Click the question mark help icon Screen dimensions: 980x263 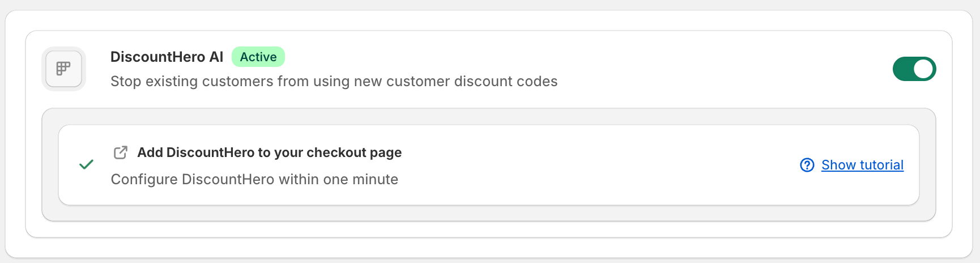(807, 165)
